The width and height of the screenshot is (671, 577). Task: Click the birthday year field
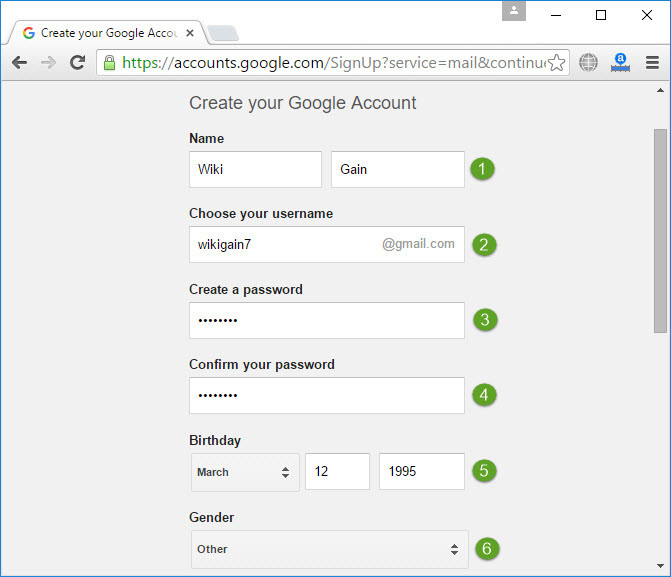(x=421, y=471)
